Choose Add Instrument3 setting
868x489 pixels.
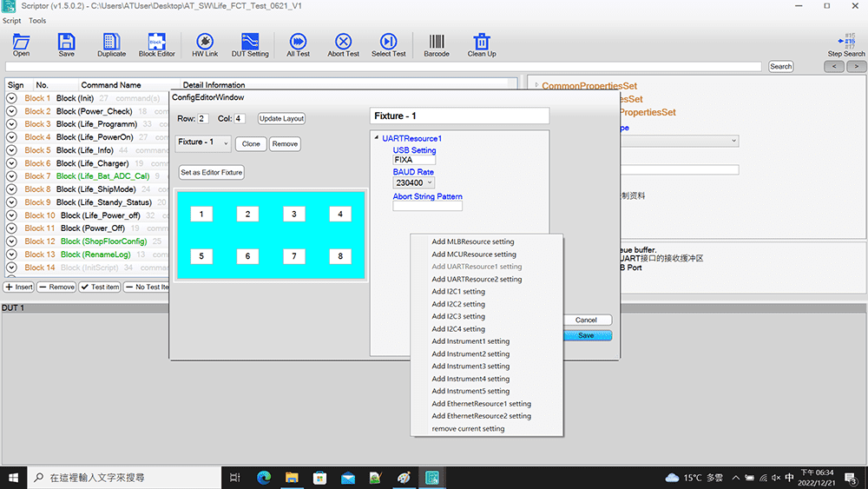pyautogui.click(x=470, y=366)
